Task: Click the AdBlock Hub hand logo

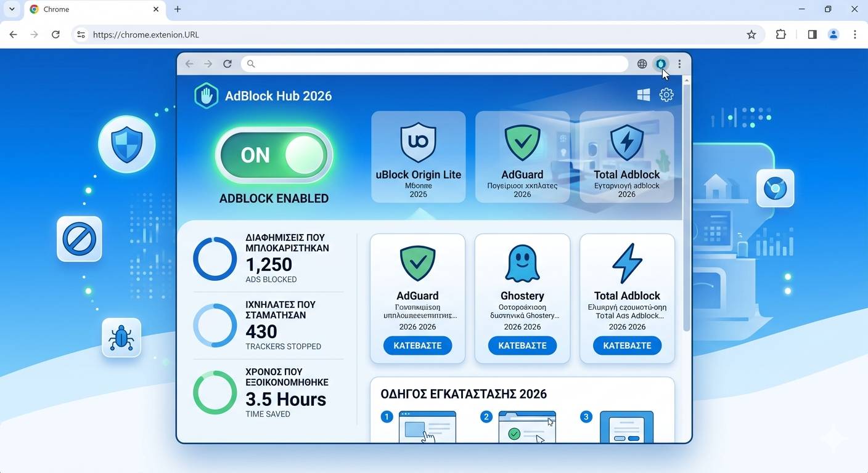Action: click(206, 96)
